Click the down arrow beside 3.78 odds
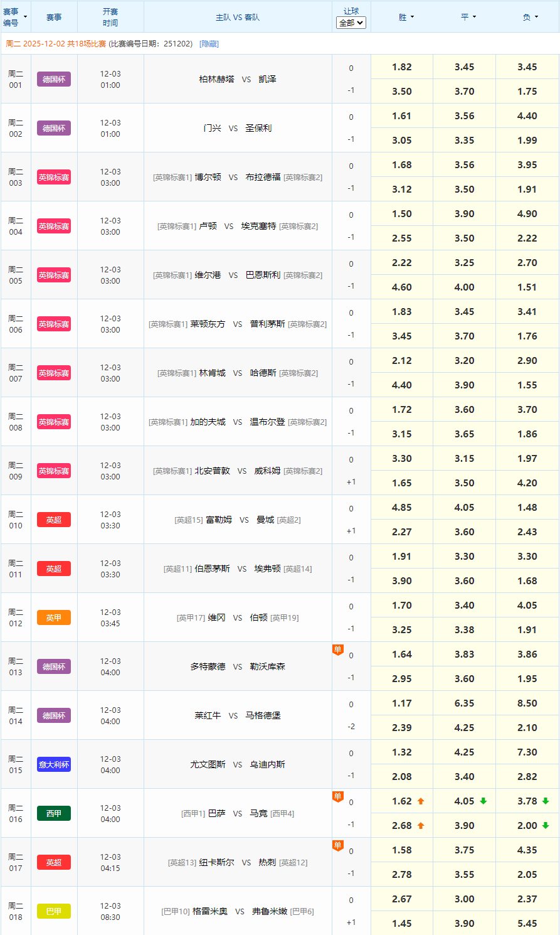Image resolution: width=560 pixels, height=935 pixels. pos(546,801)
